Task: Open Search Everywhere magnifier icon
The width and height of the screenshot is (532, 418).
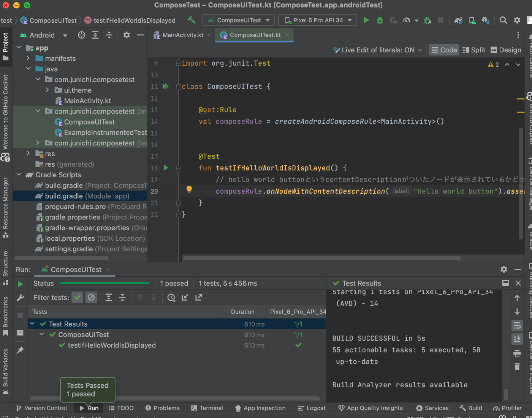Action: click(503, 20)
